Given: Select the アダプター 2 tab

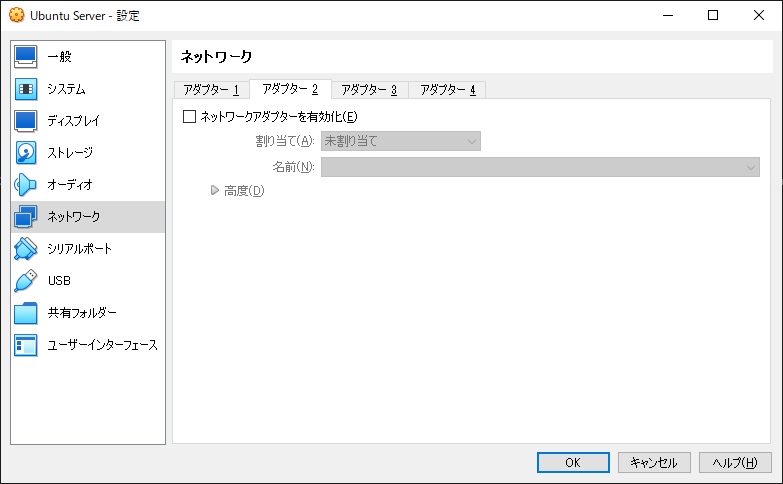Looking at the screenshot, I should pos(290,89).
